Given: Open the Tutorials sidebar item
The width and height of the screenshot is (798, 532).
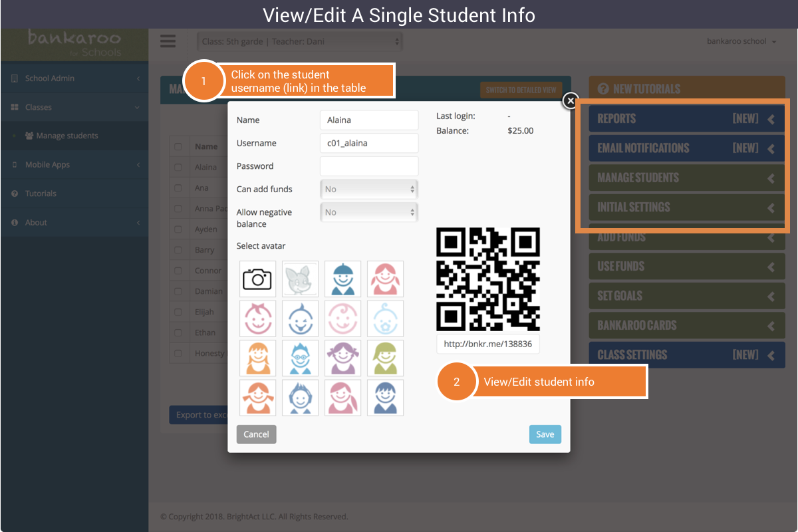Looking at the screenshot, I should pos(41,194).
